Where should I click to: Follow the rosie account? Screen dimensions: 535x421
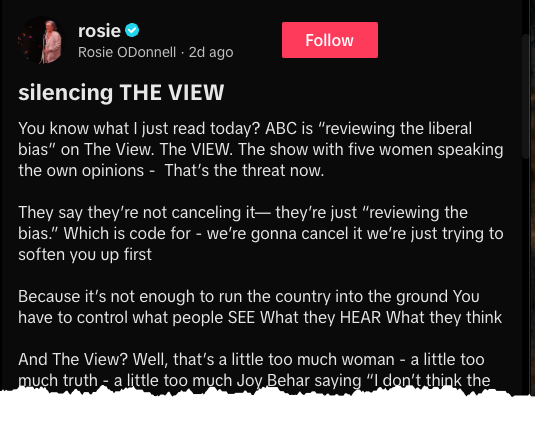(x=330, y=40)
